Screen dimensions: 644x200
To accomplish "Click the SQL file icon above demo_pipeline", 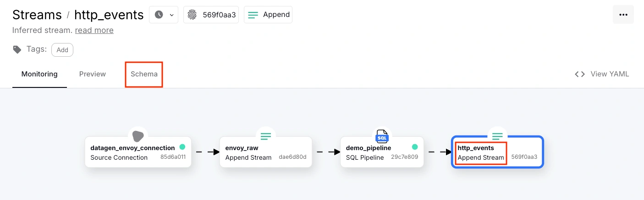I will tap(381, 135).
